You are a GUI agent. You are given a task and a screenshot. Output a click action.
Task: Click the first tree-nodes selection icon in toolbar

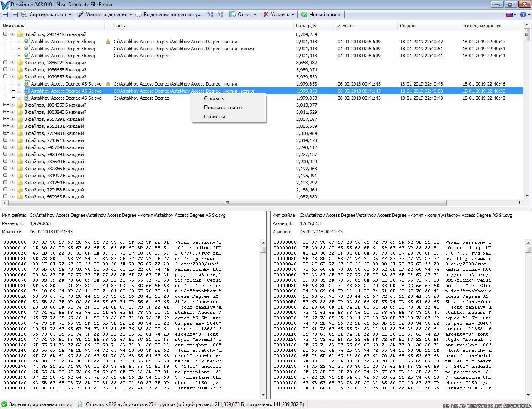209,15
